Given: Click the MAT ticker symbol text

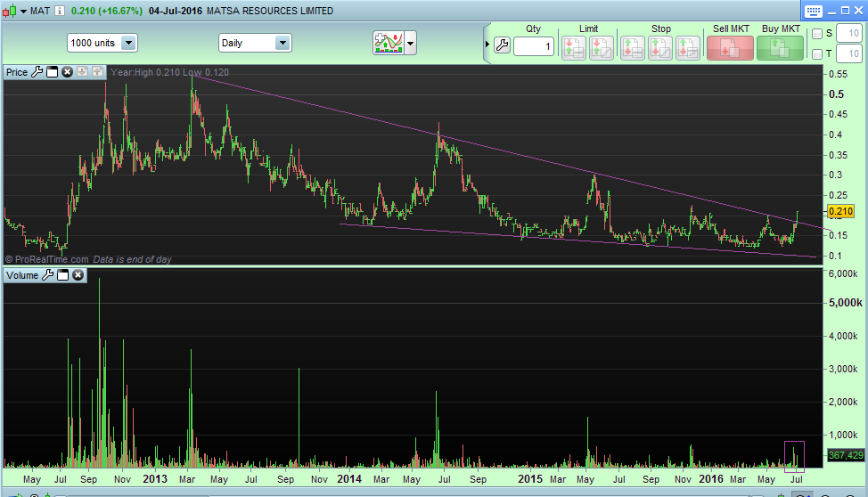Looking at the screenshot, I should [x=40, y=11].
